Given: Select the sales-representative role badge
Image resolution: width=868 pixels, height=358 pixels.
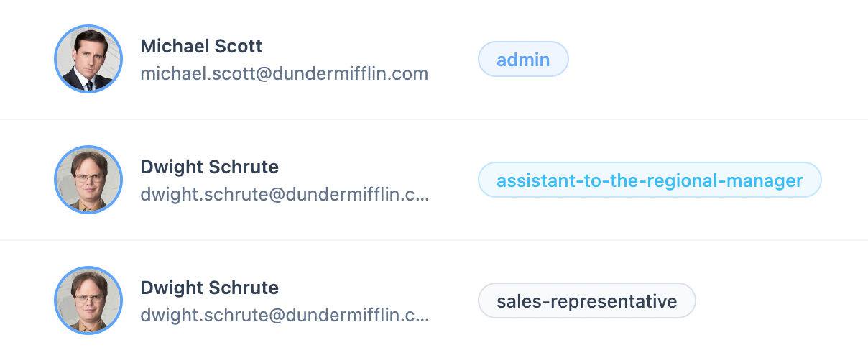Looking at the screenshot, I should [x=587, y=300].
